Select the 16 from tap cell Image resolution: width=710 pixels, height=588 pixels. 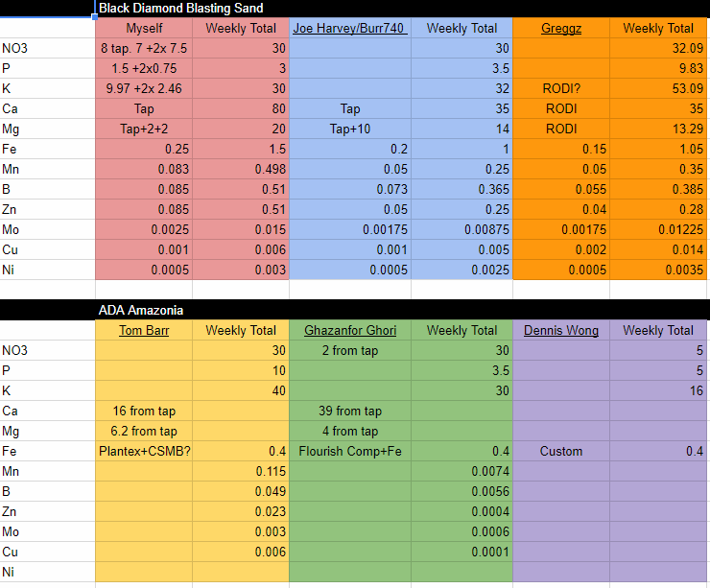coord(144,411)
